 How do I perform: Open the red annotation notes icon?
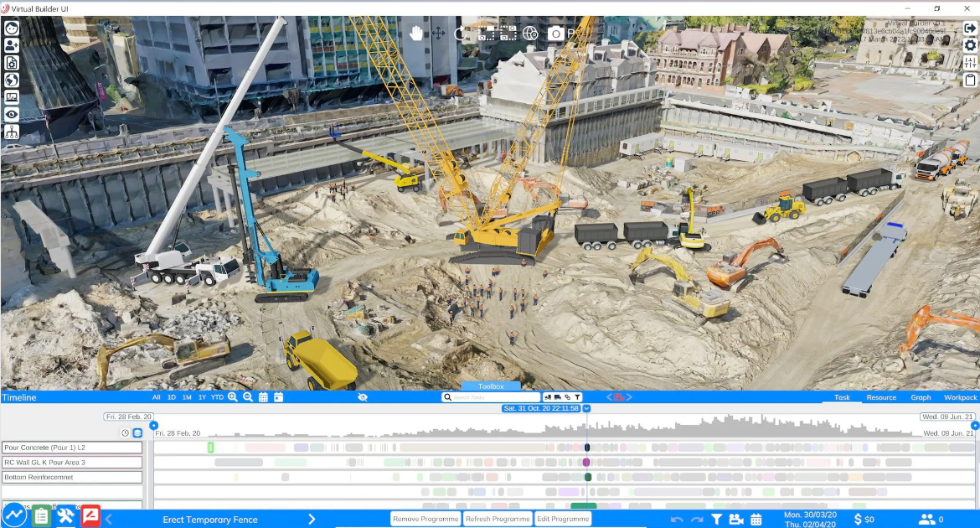[90, 515]
